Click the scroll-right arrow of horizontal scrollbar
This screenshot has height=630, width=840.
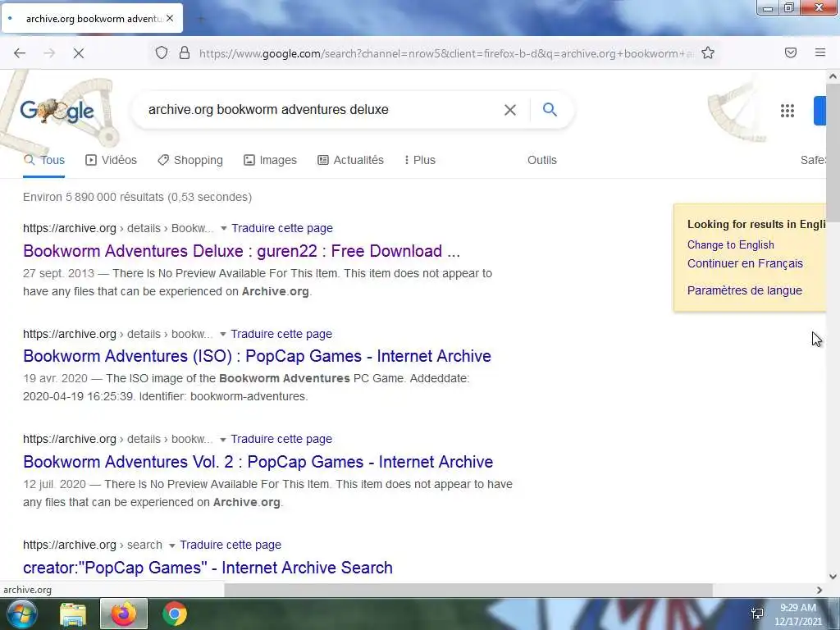tap(819, 590)
